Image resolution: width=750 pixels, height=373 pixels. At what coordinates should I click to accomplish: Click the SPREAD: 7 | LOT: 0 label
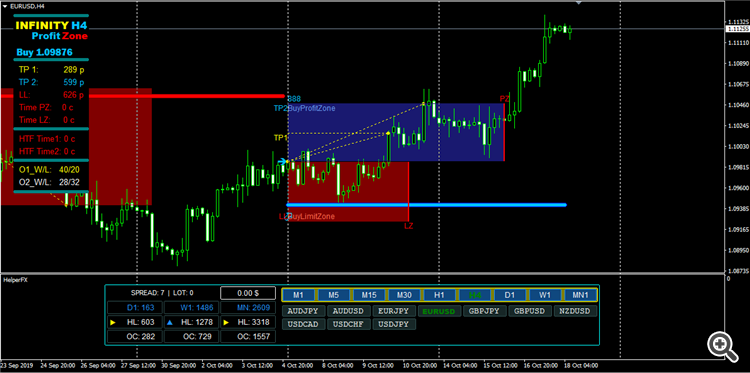click(x=162, y=293)
